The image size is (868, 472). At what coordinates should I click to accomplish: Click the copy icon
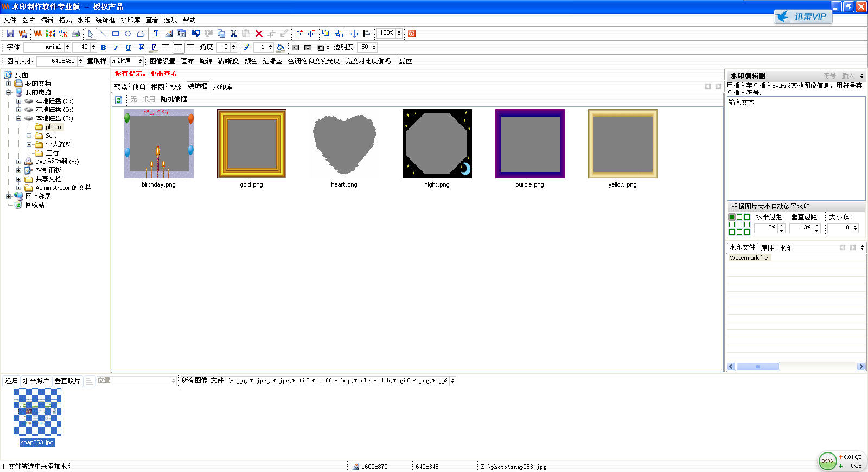coord(221,34)
